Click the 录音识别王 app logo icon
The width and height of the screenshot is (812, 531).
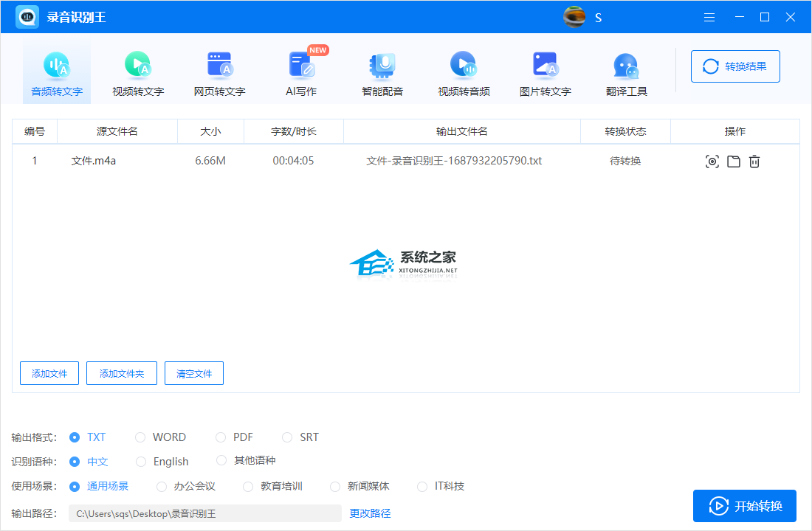(x=27, y=17)
